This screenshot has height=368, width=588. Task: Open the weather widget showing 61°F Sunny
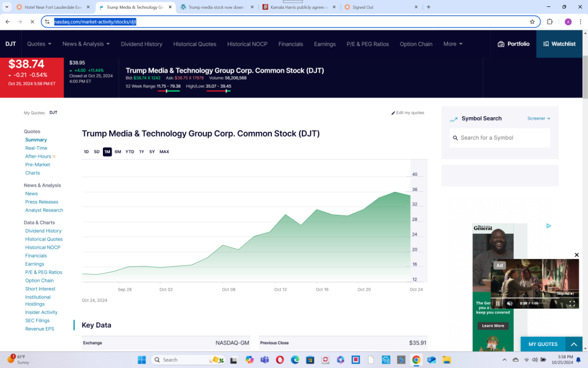(x=19, y=360)
